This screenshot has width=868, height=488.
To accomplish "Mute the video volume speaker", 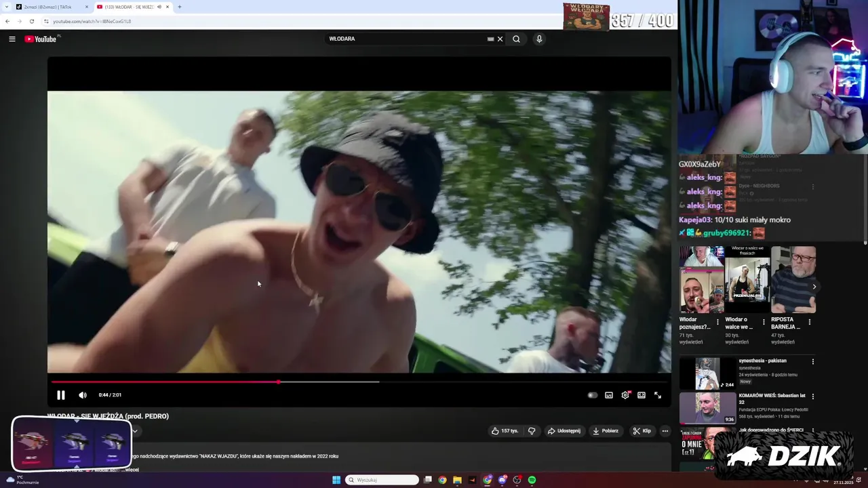I will (83, 395).
